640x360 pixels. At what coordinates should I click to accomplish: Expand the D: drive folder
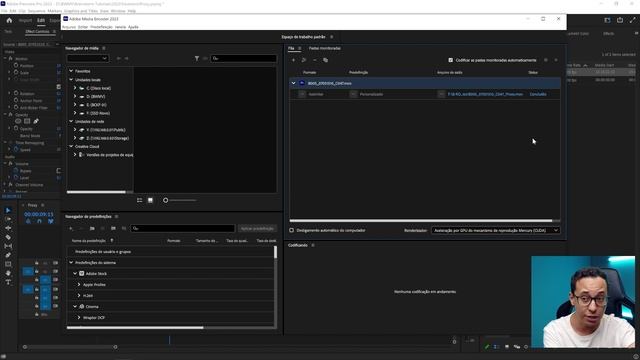tap(75, 97)
